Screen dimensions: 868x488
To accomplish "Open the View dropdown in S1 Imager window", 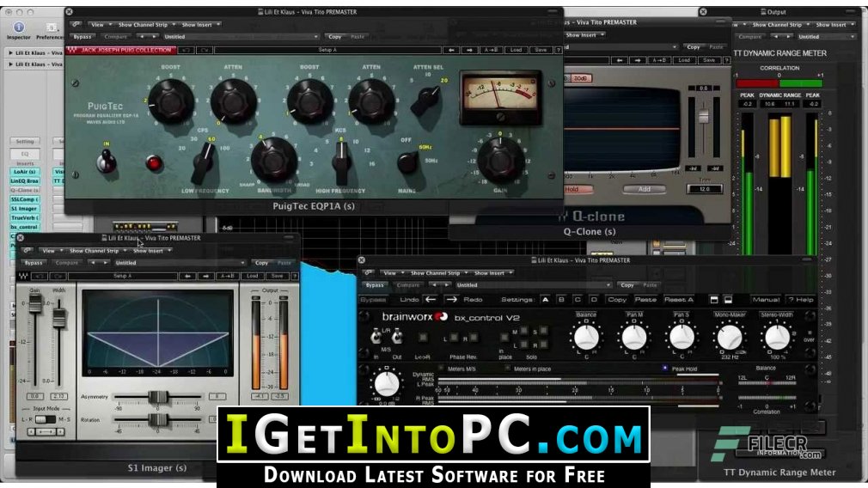I will [x=52, y=251].
